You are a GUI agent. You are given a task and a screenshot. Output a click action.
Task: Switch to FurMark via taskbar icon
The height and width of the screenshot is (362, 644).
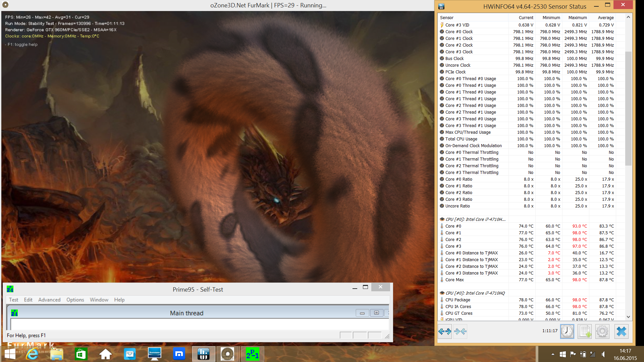click(x=227, y=354)
